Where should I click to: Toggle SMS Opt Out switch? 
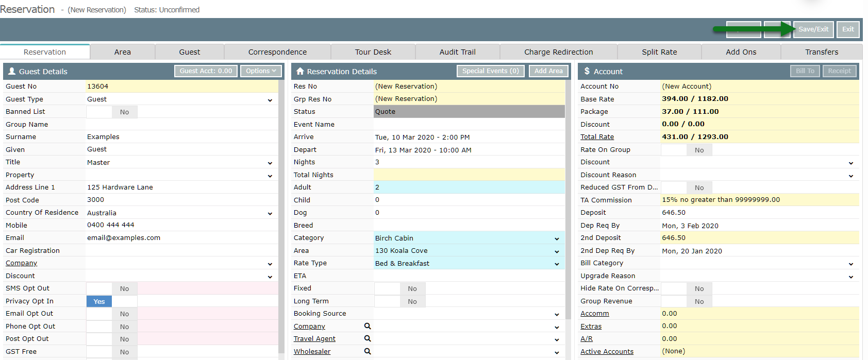112,288
